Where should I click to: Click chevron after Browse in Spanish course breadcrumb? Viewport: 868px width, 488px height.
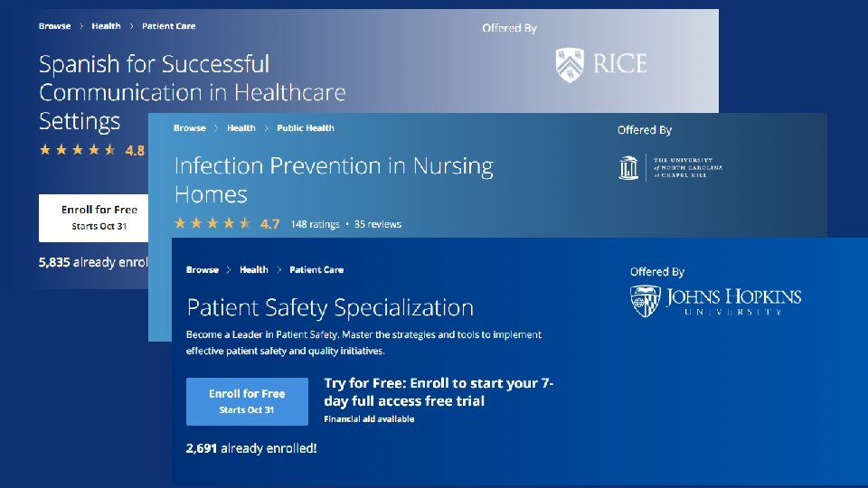tap(81, 26)
